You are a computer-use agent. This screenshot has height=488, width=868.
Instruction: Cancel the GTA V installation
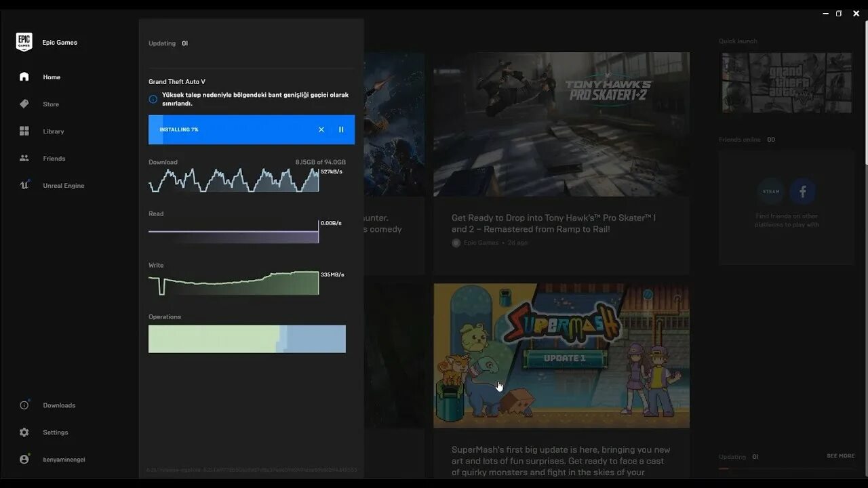tap(321, 129)
